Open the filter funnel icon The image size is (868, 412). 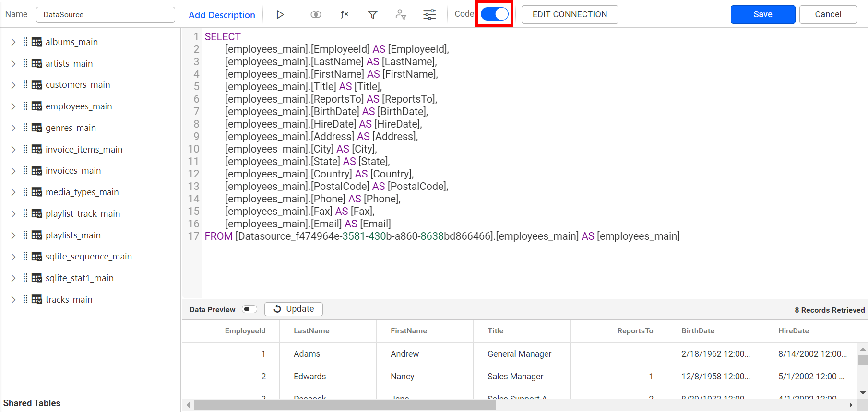[x=372, y=15]
